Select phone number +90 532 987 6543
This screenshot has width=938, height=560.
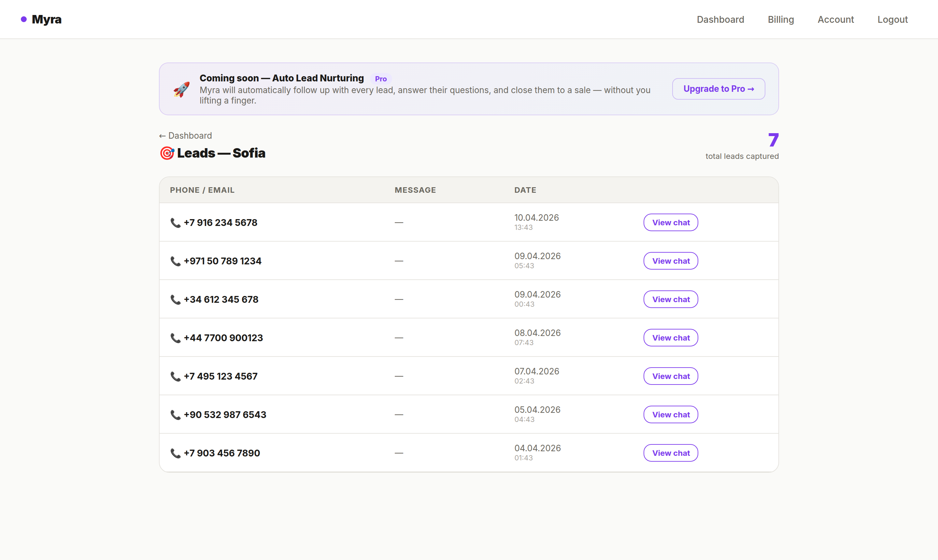click(225, 415)
